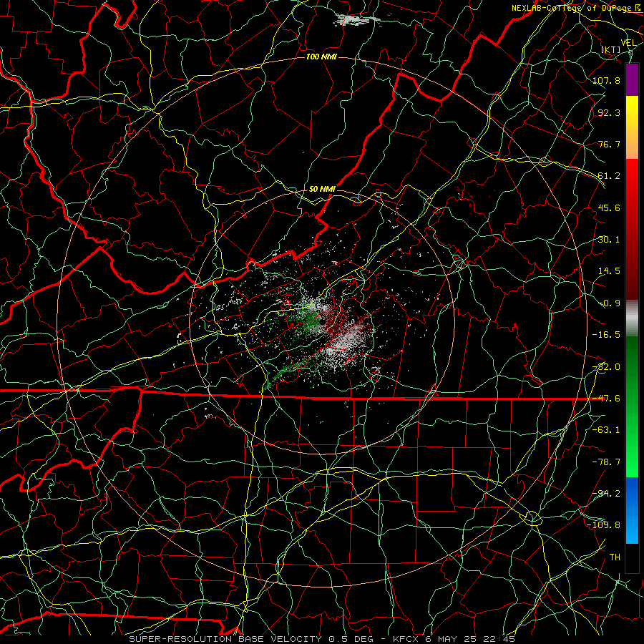Select the black TH segment of color bar
The image size is (644, 644).
point(632,557)
